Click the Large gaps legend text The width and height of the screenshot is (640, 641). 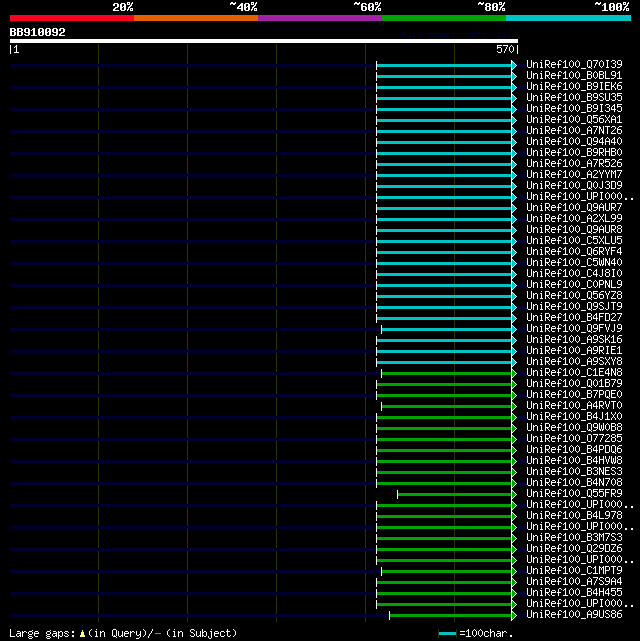coord(123,634)
